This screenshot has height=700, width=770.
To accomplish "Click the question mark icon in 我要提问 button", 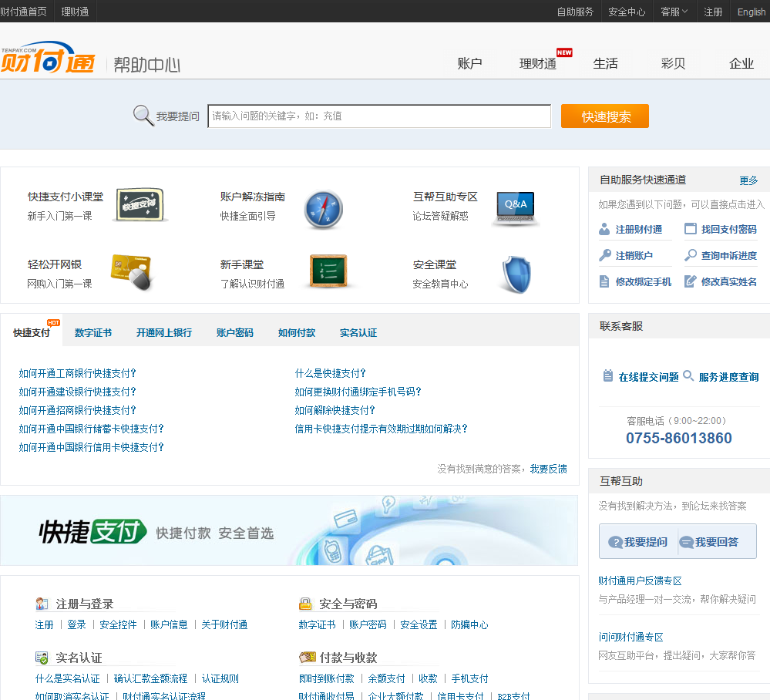I will (x=615, y=542).
